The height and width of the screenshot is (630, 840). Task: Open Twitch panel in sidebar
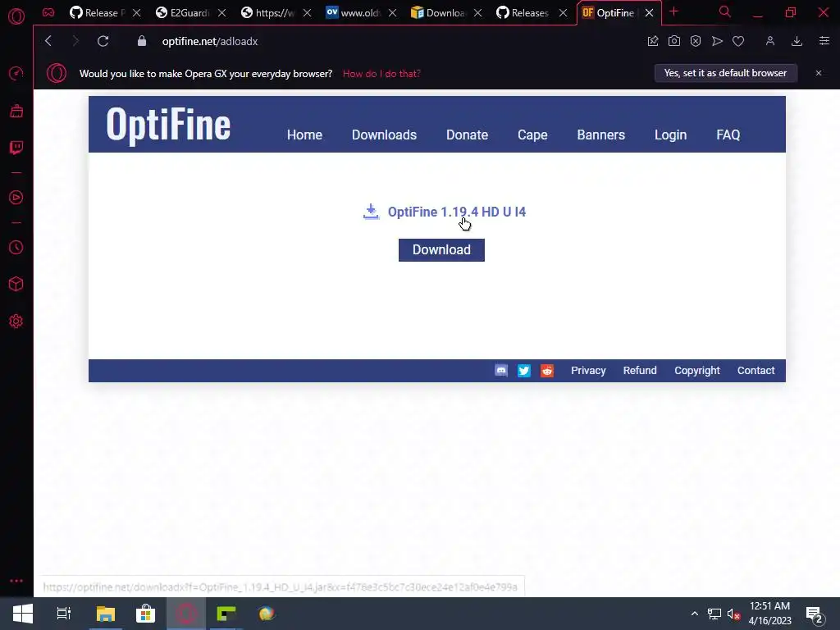point(16,148)
